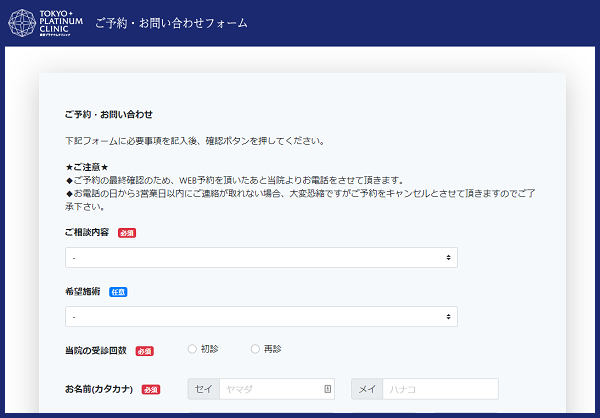Click the セイ prefix label box
Viewport: 600px width, 418px height.
[202, 389]
